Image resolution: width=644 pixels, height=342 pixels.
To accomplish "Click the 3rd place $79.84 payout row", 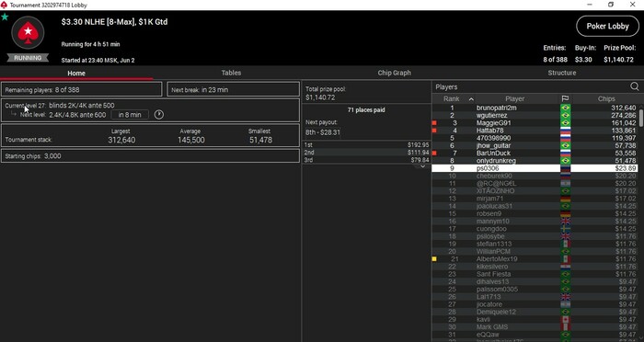I will pyautogui.click(x=366, y=160).
